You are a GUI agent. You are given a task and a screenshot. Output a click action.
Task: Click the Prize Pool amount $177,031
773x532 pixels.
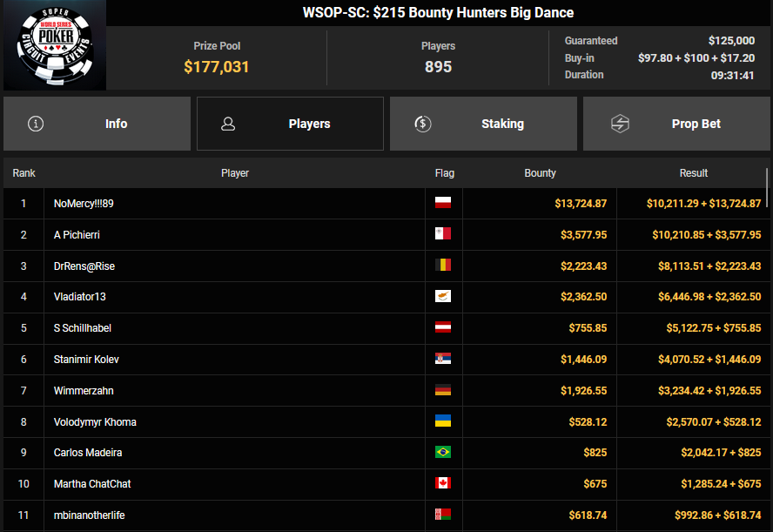[217, 67]
